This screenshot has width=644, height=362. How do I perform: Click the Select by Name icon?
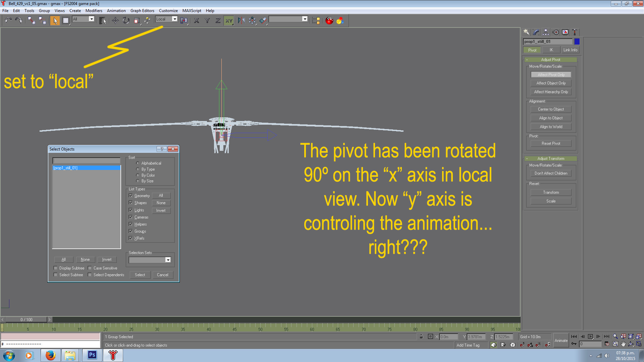(x=102, y=20)
